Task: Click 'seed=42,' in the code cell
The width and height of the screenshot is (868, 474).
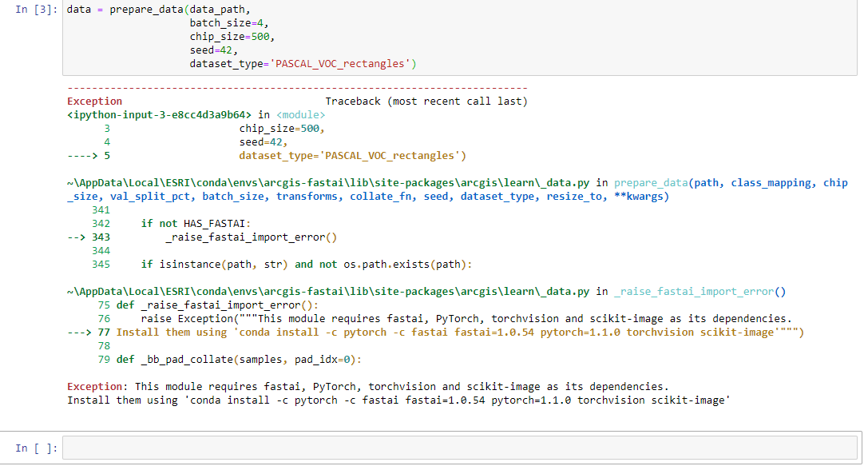Action: coord(214,50)
